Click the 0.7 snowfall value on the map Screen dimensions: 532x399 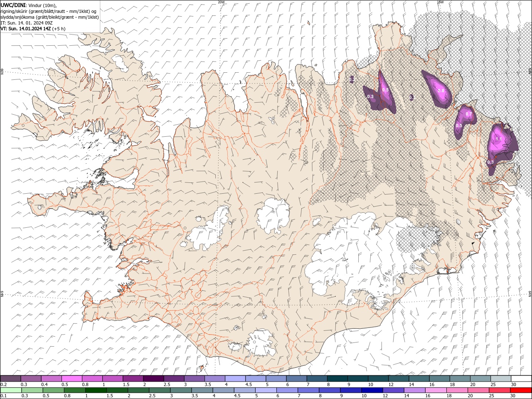[469, 114]
